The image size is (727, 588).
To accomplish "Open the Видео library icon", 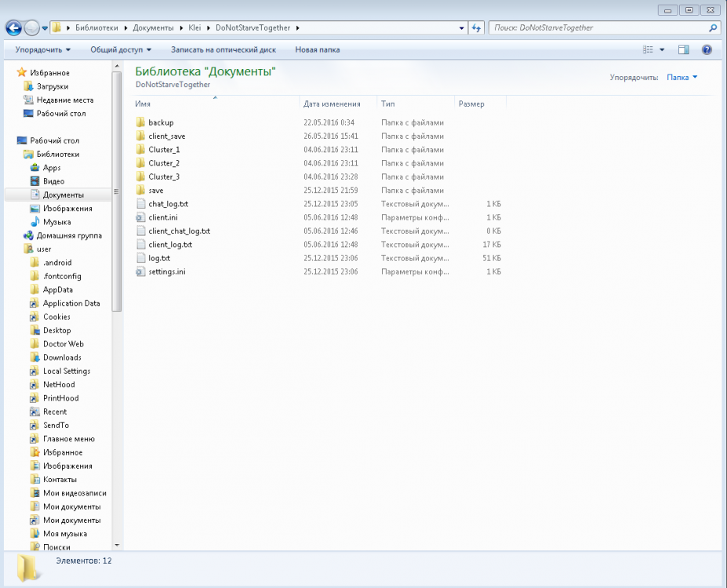I will 35,181.
